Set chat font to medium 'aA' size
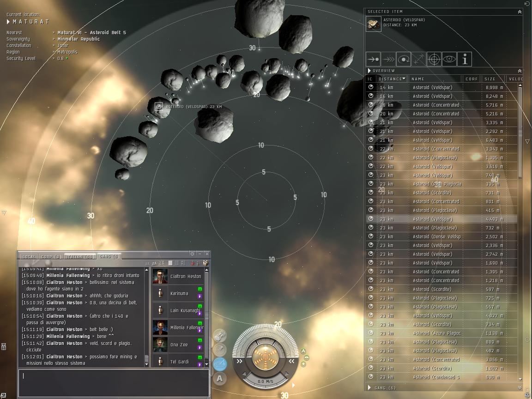532x399 pixels. coord(154,264)
